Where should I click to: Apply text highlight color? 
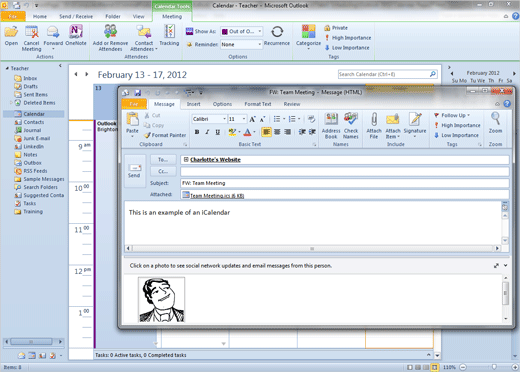(232, 132)
